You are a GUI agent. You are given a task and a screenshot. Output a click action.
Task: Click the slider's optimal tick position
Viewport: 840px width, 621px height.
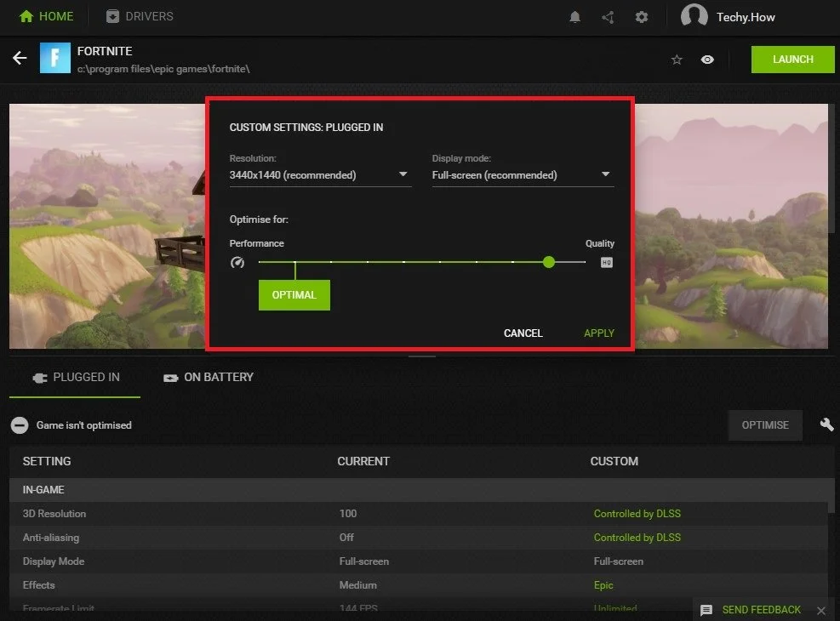[x=294, y=262]
